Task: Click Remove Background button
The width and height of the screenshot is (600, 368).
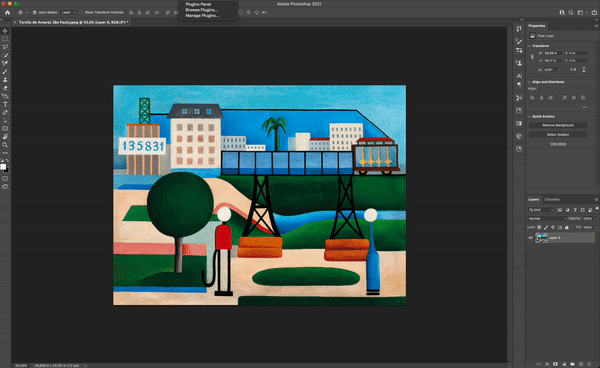Action: click(558, 125)
